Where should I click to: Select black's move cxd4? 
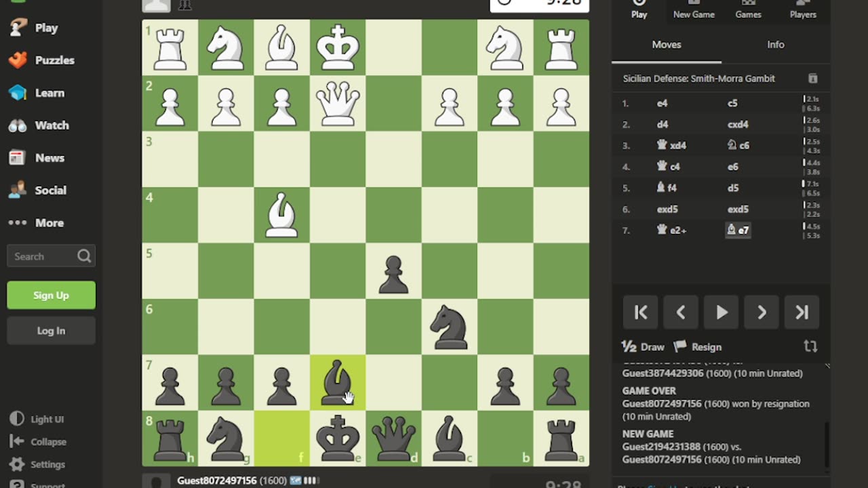[x=738, y=125]
